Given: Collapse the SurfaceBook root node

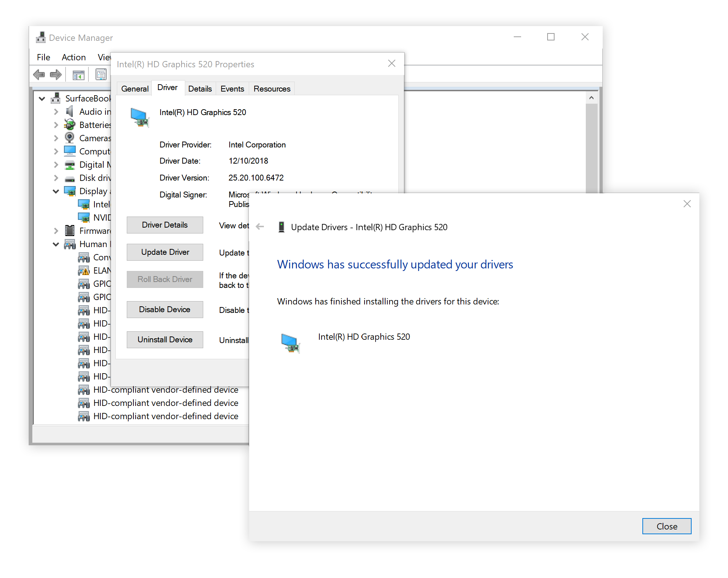Looking at the screenshot, I should click(42, 99).
